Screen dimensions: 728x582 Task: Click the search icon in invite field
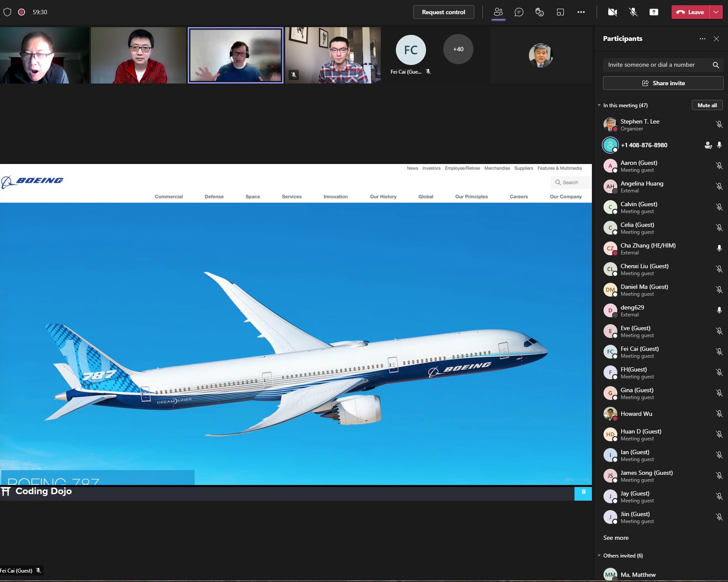(x=716, y=65)
